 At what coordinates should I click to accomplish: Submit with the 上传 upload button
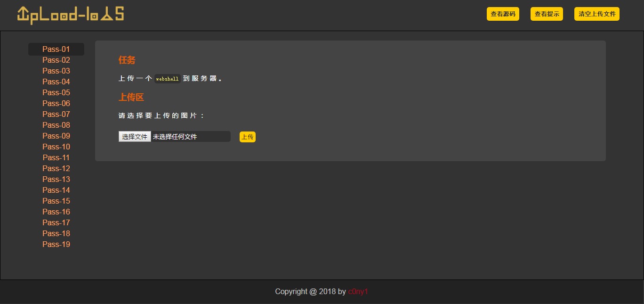tap(248, 137)
